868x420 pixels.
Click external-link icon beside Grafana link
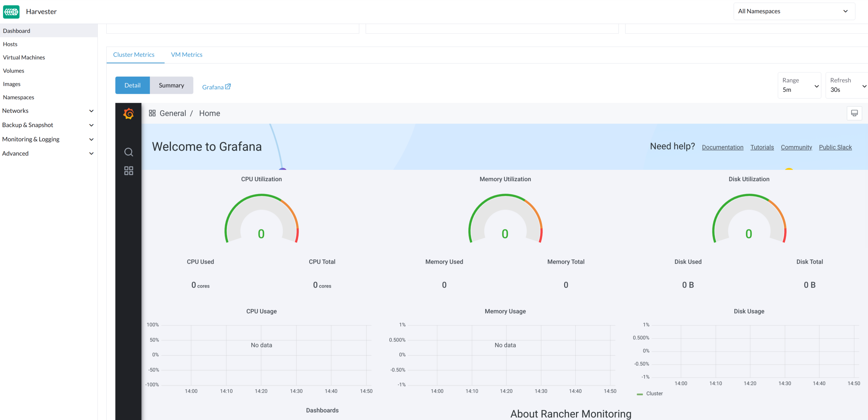point(228,87)
